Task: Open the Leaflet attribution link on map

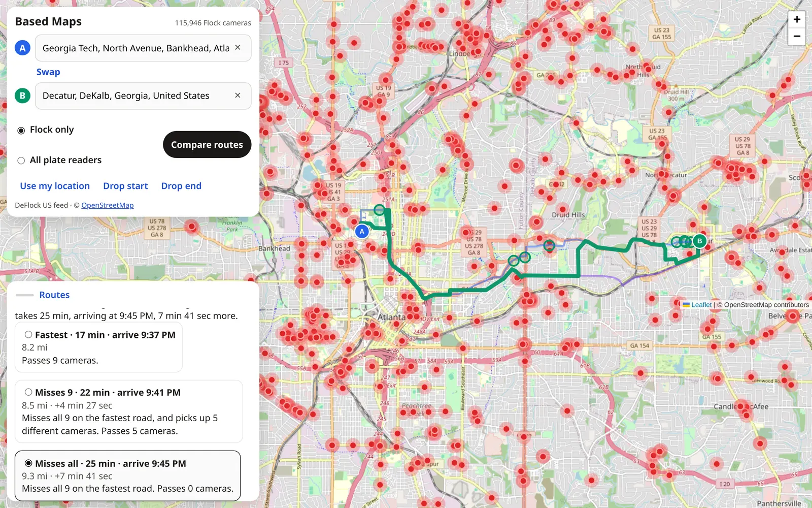Action: pos(701,305)
